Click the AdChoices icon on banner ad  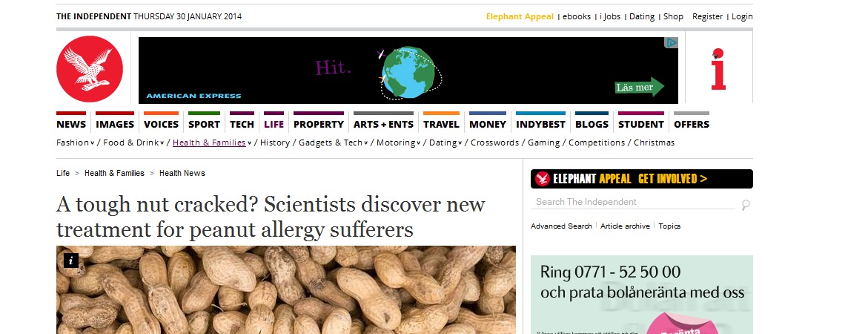672,42
